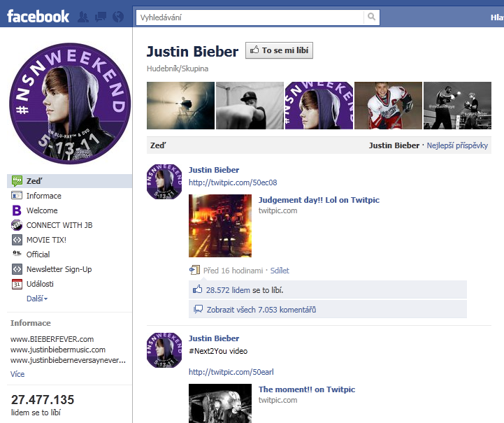Screen dimensions: 504x423
Task: Click the Informace sidebar icon
Action: pos(17,196)
